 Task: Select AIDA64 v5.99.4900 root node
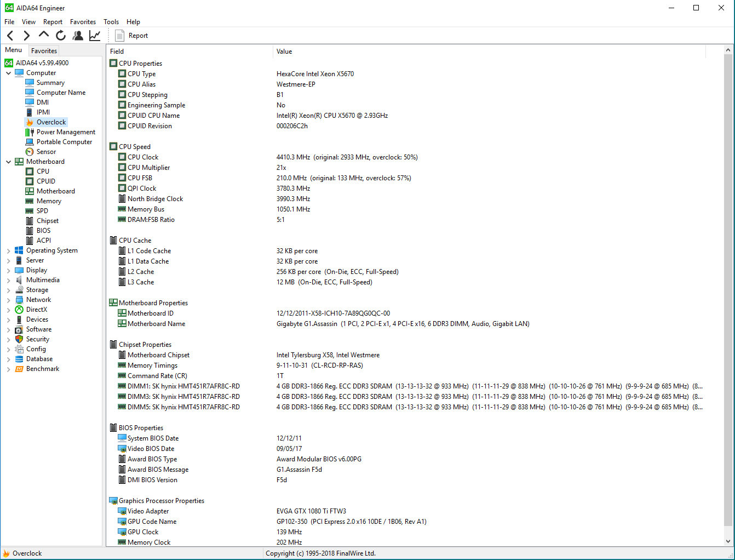point(42,63)
